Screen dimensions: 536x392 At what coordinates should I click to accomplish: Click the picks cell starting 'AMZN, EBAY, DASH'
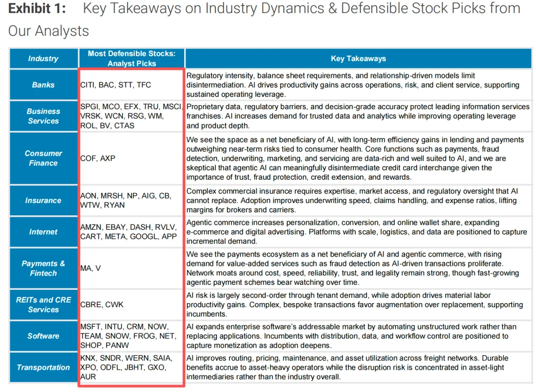click(x=132, y=232)
